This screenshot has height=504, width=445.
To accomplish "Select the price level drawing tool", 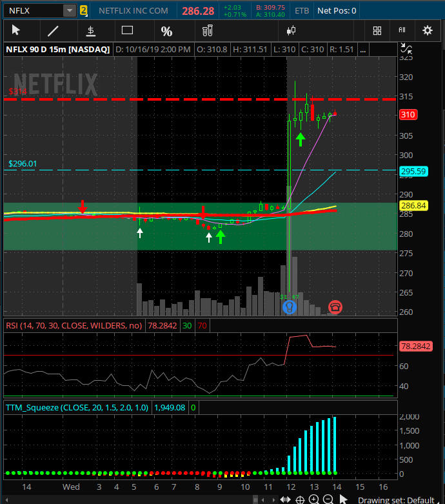I will tap(91, 30).
